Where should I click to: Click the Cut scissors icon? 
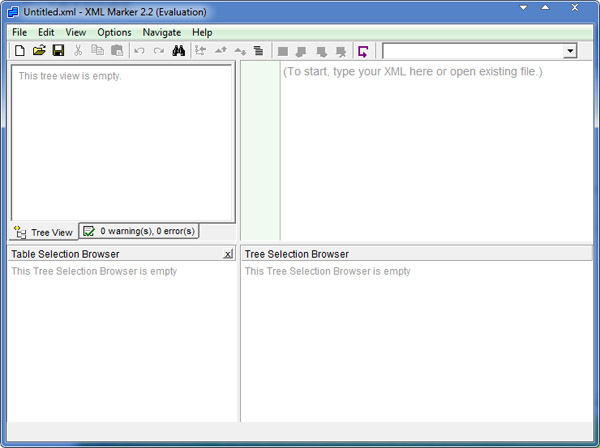78,51
